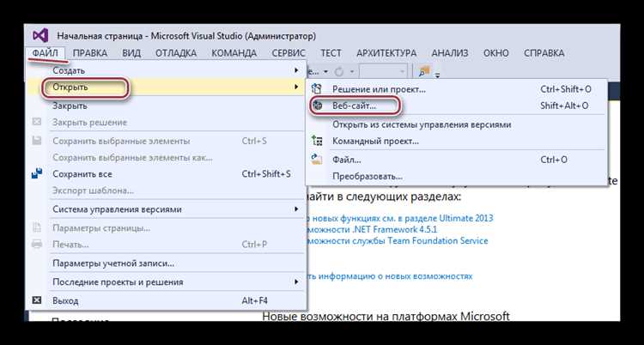The image size is (644, 345).
Task: Click the toolbar search folder icon
Action: [x=423, y=71]
